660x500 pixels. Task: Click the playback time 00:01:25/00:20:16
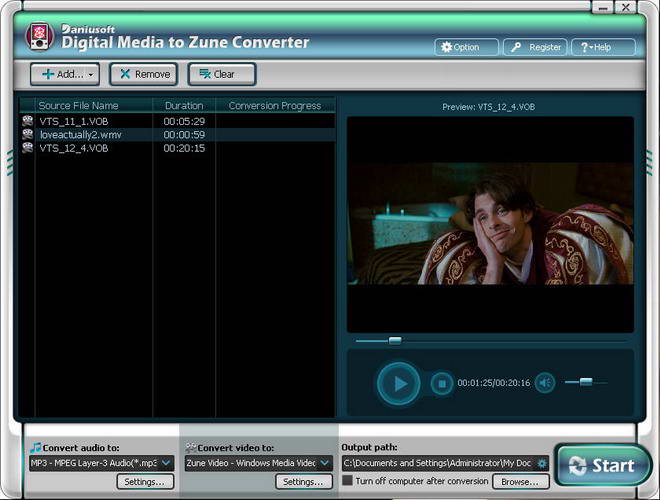point(494,383)
